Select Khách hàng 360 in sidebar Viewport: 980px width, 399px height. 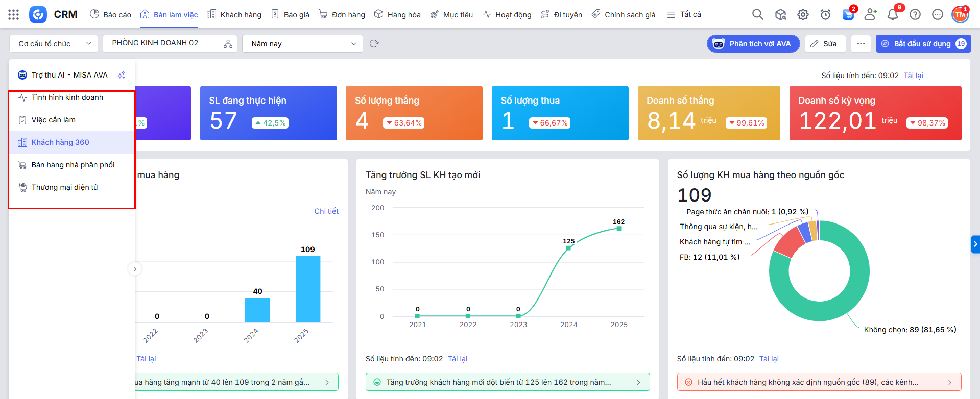60,142
